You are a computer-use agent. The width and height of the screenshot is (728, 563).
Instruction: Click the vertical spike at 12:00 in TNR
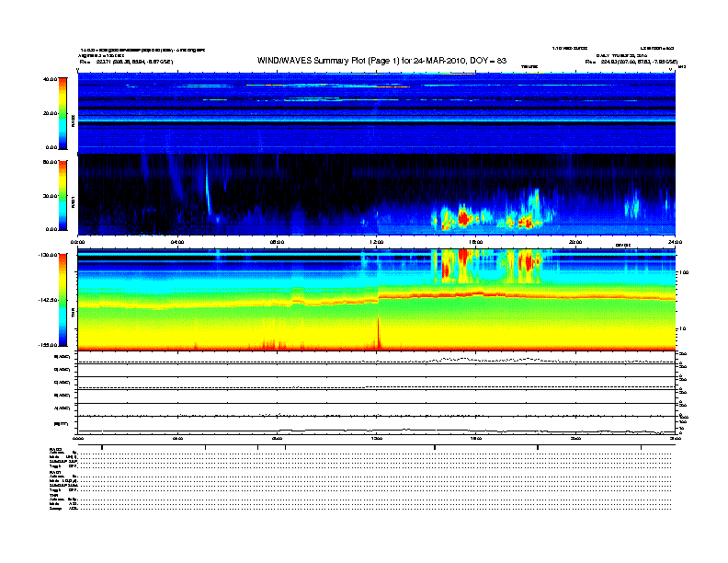coord(378,331)
